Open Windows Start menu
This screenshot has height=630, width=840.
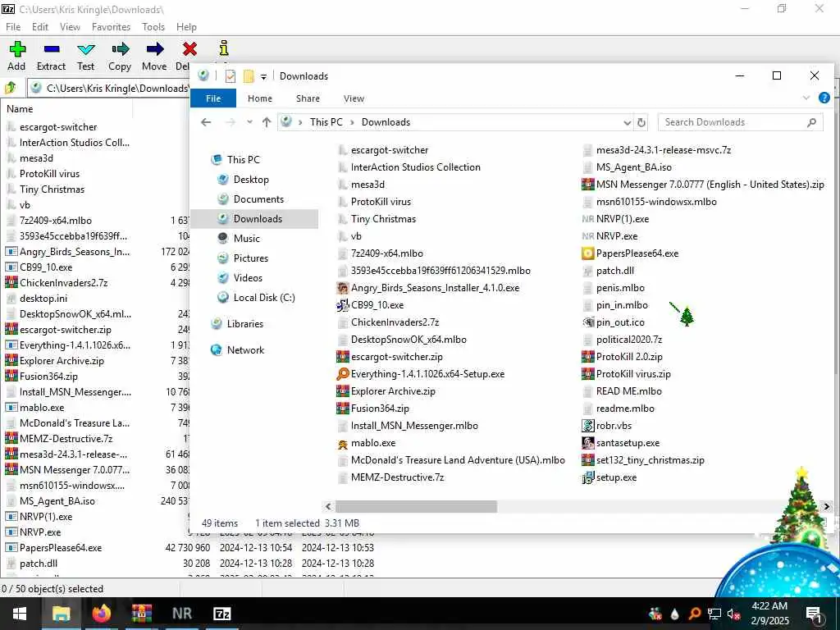pos(20,614)
